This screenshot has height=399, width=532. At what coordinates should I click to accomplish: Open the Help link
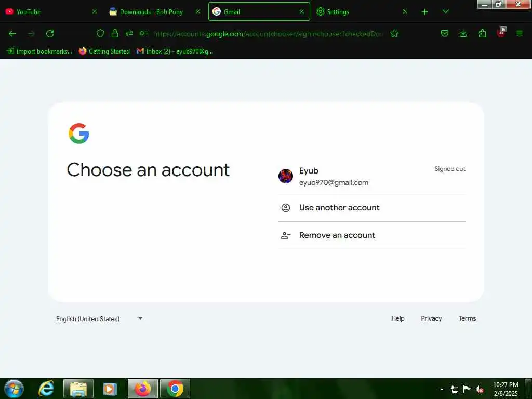pos(397,318)
